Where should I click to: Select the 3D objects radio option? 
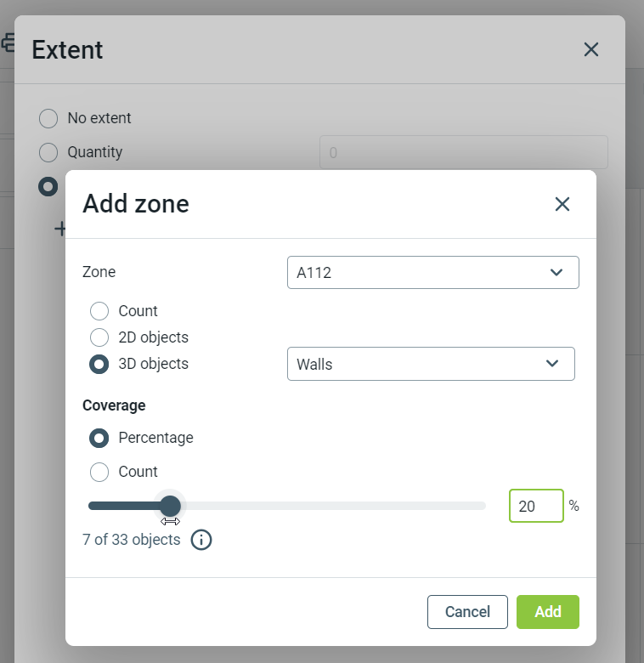[99, 364]
